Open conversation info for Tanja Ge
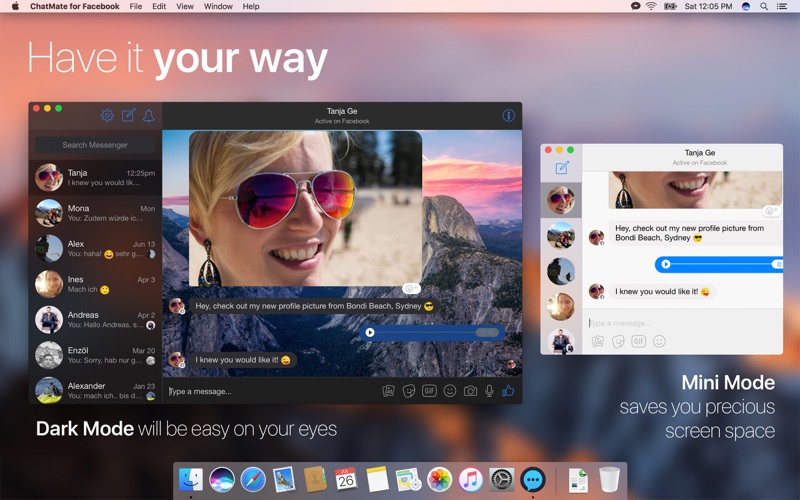Viewport: 800px width, 500px height. (x=508, y=115)
